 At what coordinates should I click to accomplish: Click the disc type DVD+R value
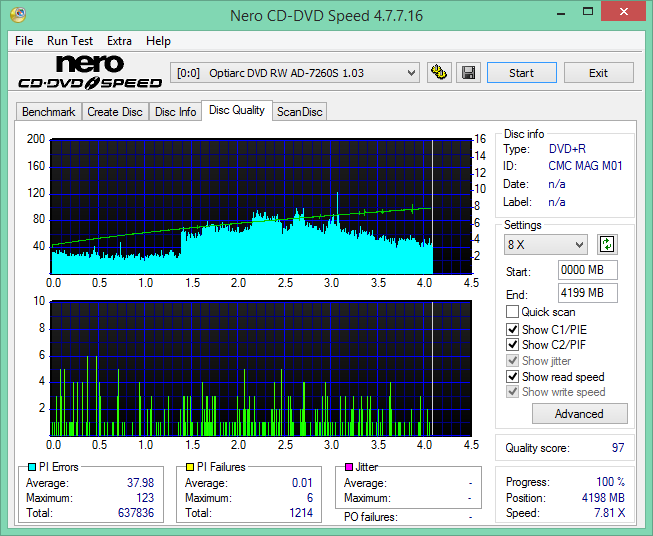coord(567,149)
